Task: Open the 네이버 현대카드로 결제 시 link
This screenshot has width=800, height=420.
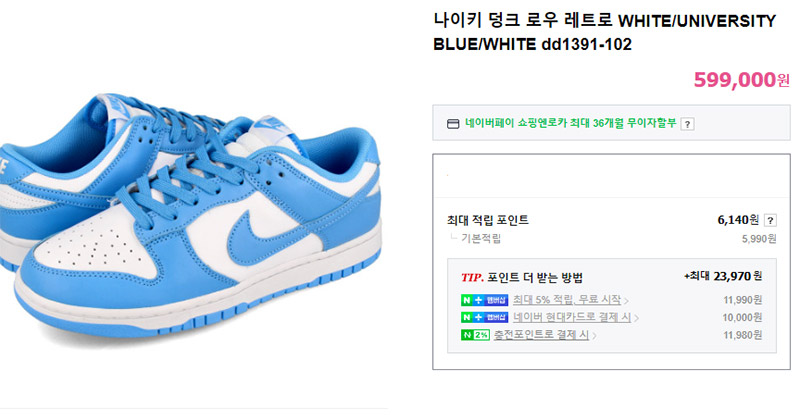Action: 572,317
